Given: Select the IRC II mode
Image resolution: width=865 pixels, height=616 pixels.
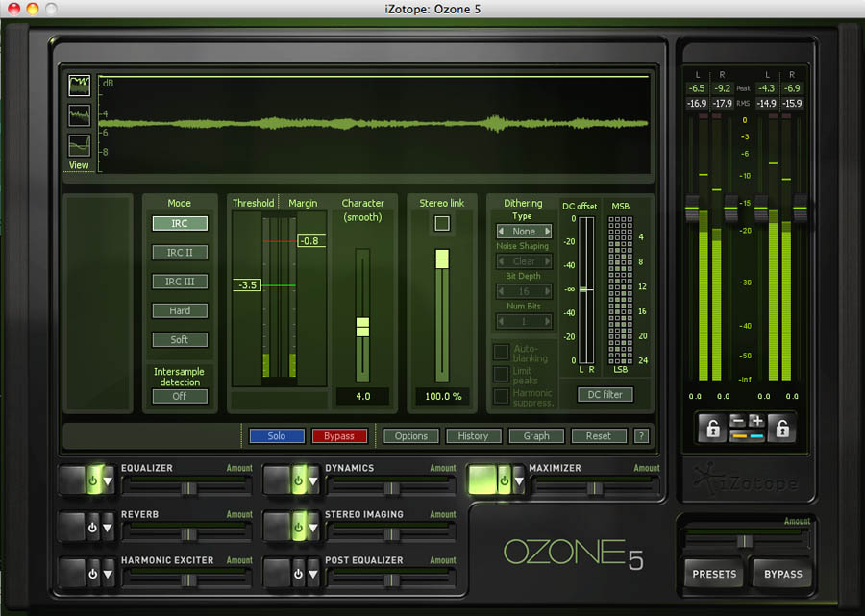Looking at the screenshot, I should [180, 253].
